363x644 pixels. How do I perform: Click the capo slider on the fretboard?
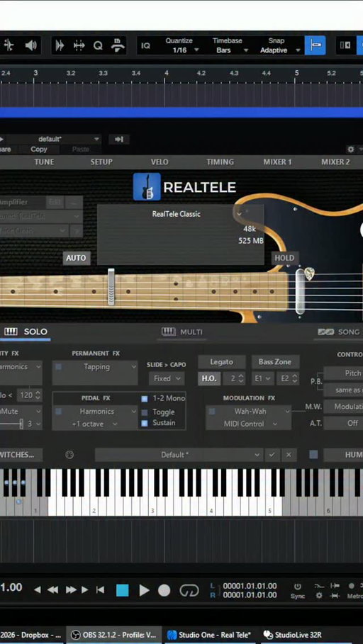[111, 287]
